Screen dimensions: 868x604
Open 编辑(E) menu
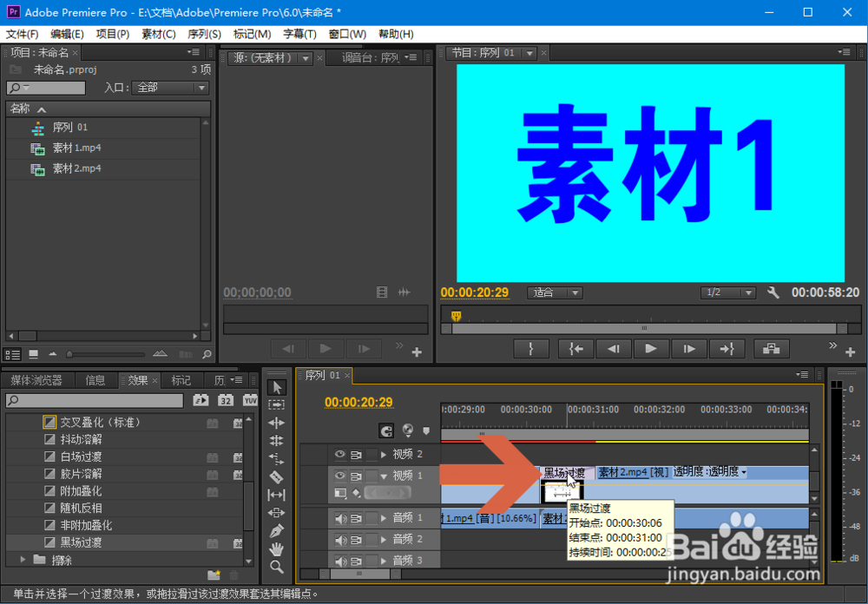click(67, 35)
